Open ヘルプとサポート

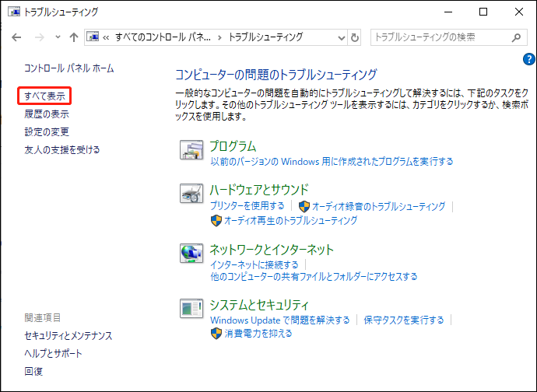[x=53, y=353]
